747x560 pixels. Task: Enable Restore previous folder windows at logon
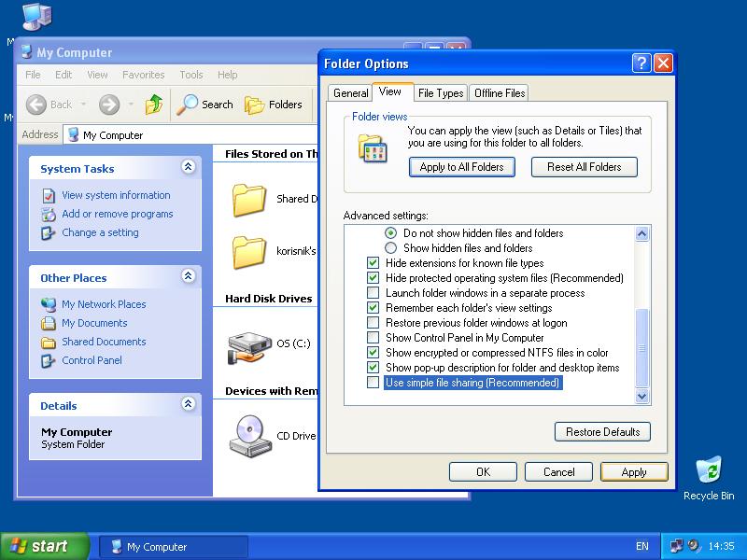pyautogui.click(x=373, y=322)
